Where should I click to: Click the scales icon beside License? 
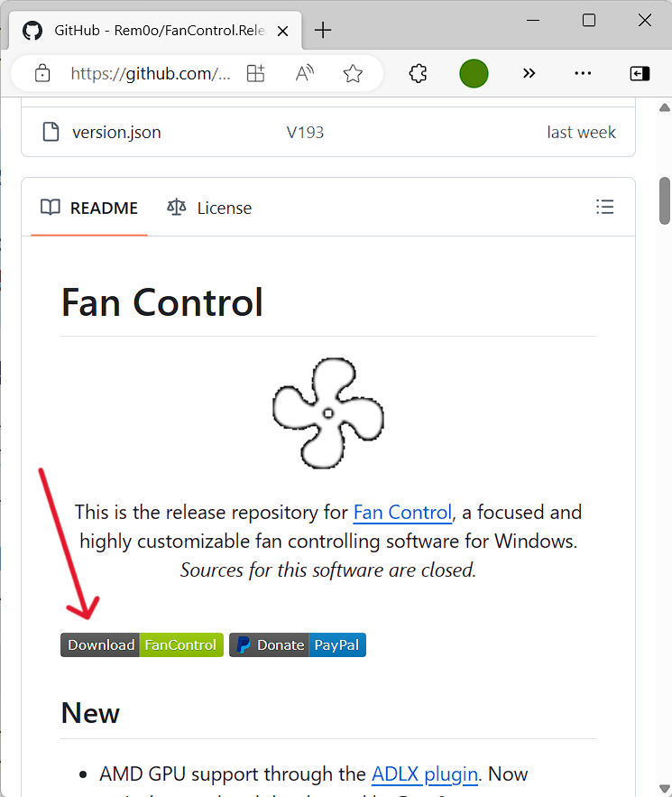coord(176,208)
